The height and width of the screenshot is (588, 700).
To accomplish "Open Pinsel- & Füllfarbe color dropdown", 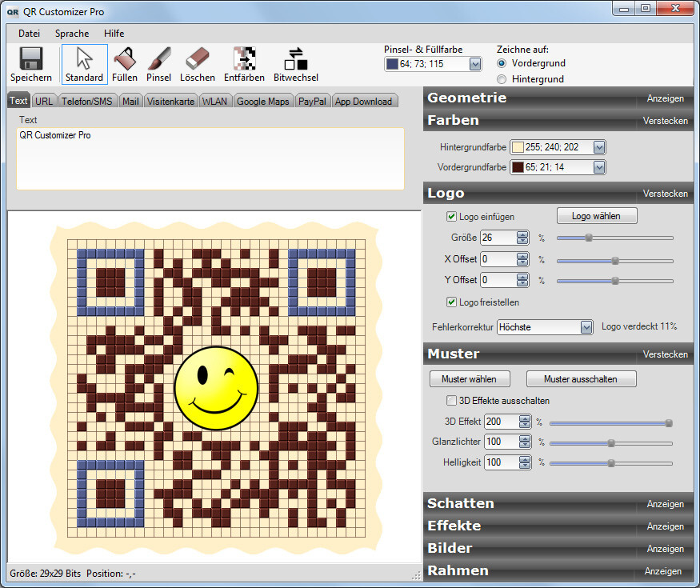I will click(x=475, y=64).
